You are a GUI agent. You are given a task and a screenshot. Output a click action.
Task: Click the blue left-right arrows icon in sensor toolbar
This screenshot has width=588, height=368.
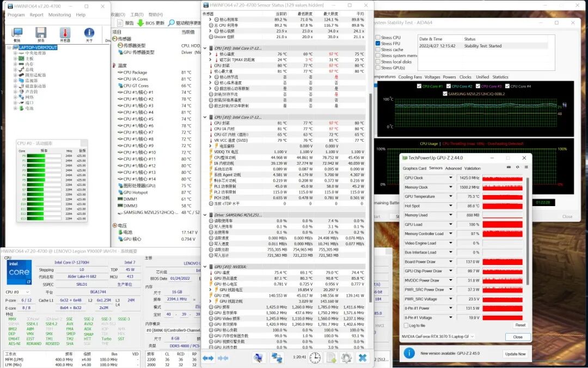[x=208, y=358]
